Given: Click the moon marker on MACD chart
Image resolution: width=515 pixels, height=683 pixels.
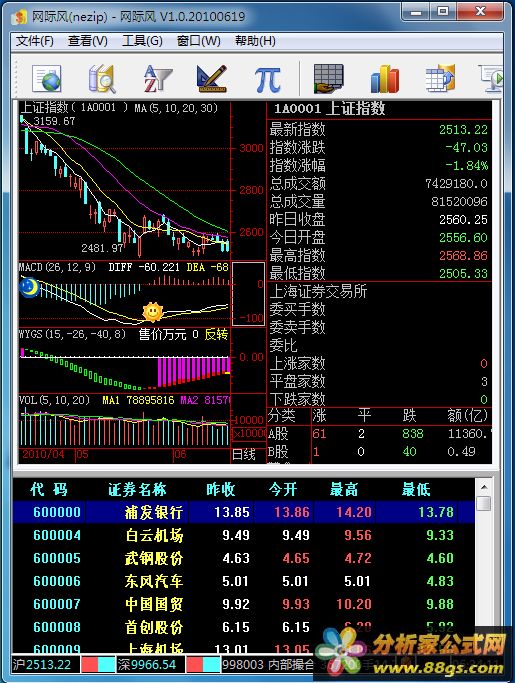Looking at the screenshot, I should tap(29, 288).
